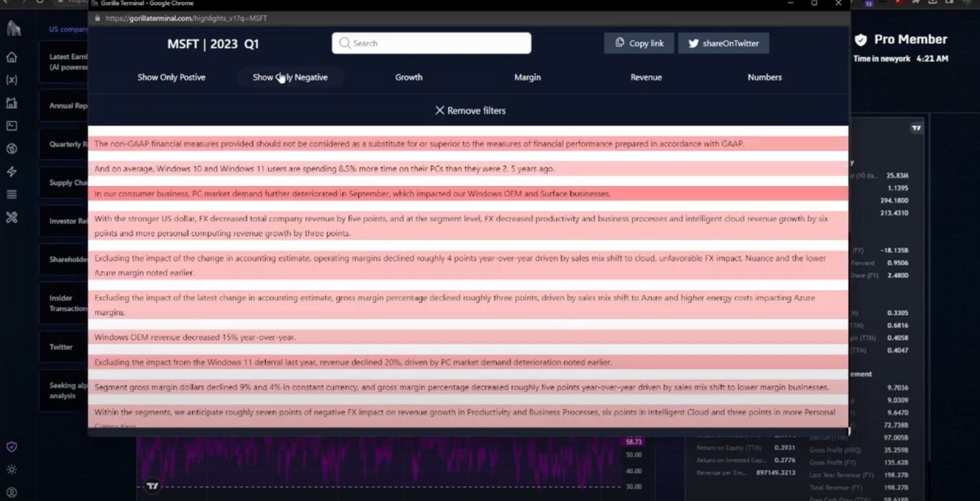
Task: Click the Gorilla Terminal logo icon
Action: click(x=14, y=28)
